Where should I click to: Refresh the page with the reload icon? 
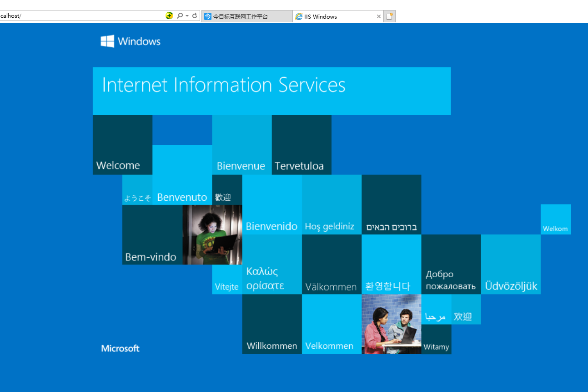point(195,15)
